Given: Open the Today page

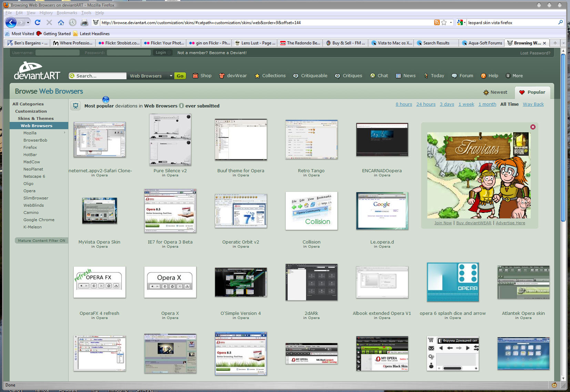Looking at the screenshot, I should [434, 76].
